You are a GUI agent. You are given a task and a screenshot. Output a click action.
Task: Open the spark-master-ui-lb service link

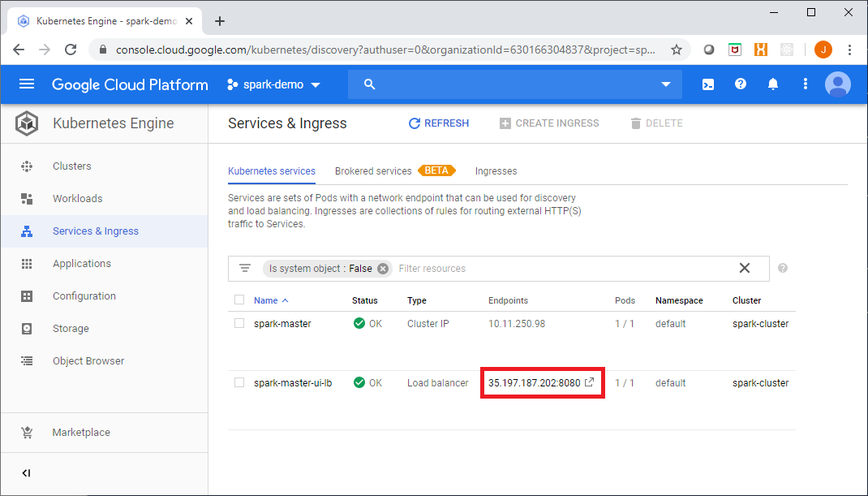pyautogui.click(x=293, y=383)
